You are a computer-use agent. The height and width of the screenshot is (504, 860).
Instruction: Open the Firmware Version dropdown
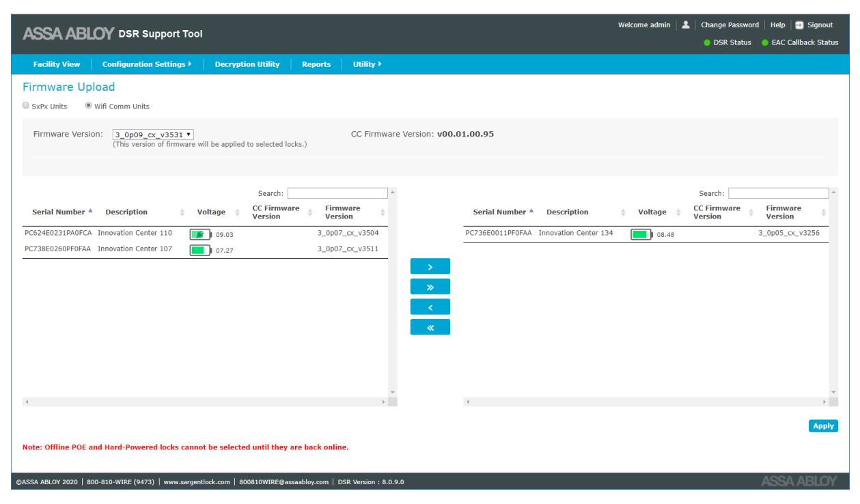click(x=153, y=134)
